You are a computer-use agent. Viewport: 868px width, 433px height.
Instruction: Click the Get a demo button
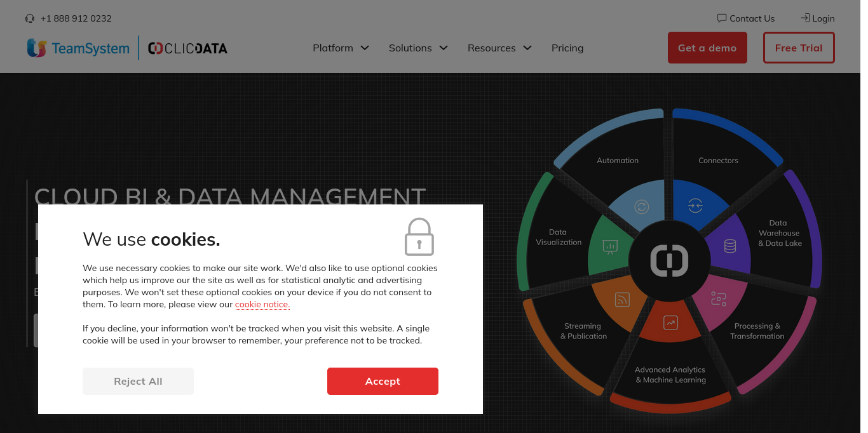tap(707, 48)
